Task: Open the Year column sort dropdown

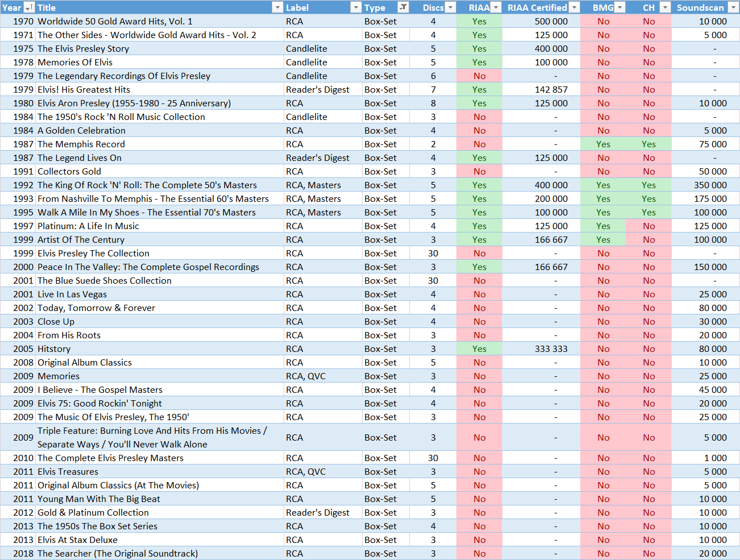Action: (x=29, y=7)
